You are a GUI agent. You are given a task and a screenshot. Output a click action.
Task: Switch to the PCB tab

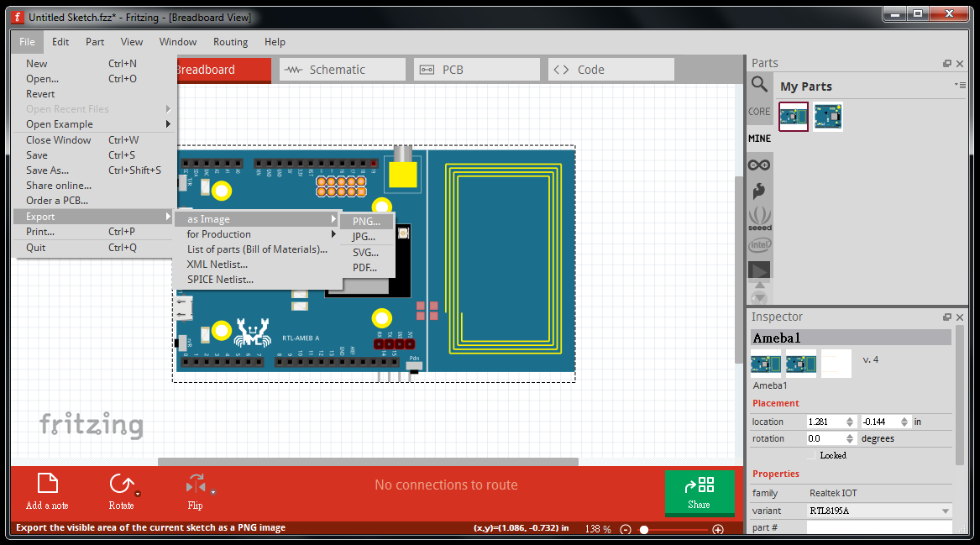[x=477, y=70]
